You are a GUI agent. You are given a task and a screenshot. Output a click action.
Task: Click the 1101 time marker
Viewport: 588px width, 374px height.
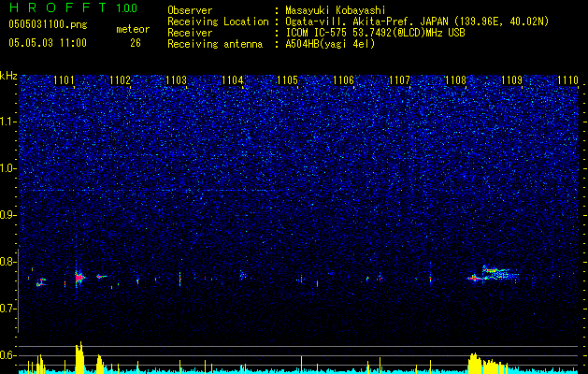coord(64,80)
